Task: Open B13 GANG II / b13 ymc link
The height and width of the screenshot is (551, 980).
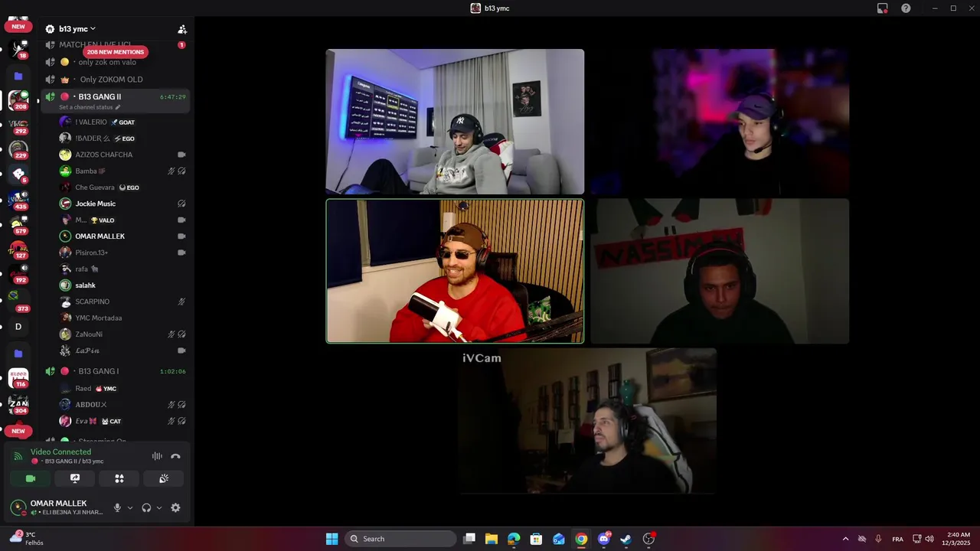Action: pos(73,461)
